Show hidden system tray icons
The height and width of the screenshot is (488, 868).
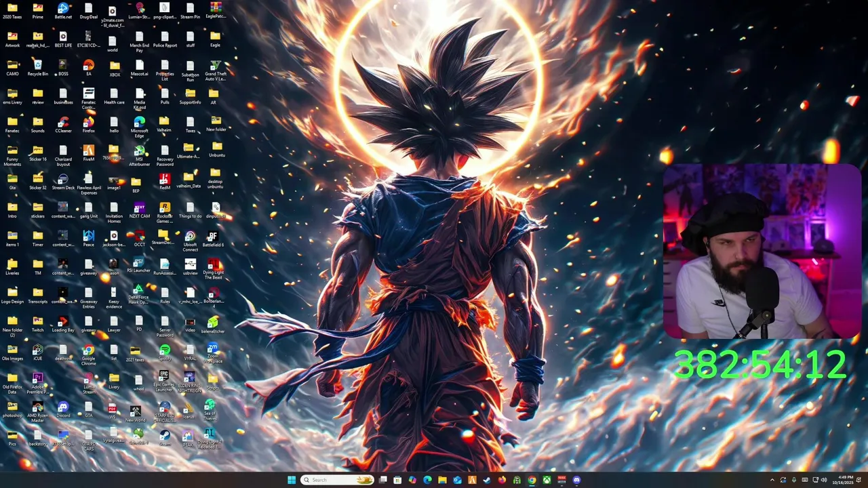(772, 480)
